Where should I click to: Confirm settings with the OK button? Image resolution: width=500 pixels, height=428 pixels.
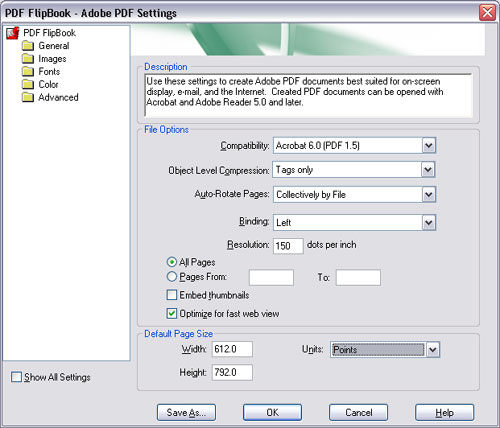pyautogui.click(x=272, y=413)
